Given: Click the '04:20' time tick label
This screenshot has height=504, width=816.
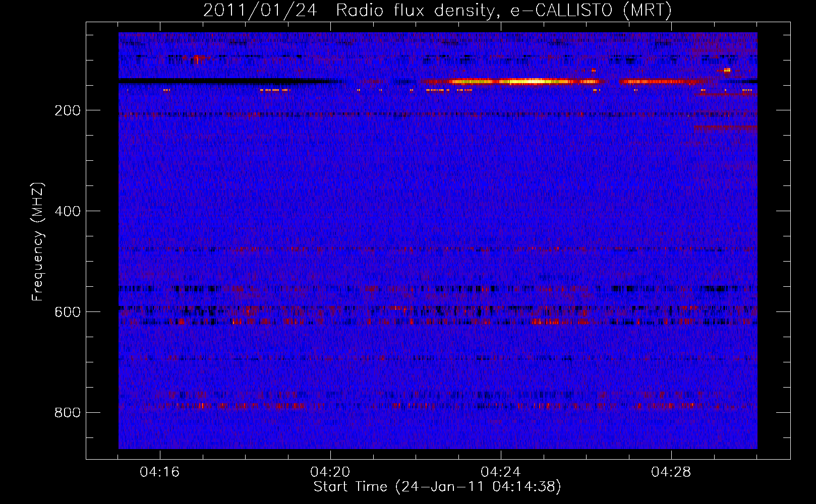Looking at the screenshot, I should click(x=330, y=472).
